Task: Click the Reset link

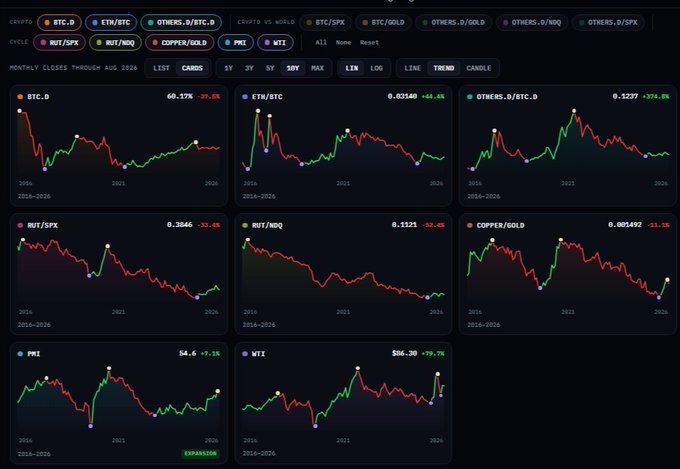Action: [369, 43]
